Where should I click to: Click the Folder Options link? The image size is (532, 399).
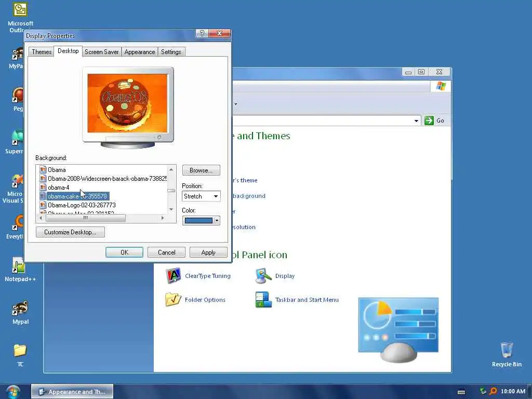click(x=205, y=300)
